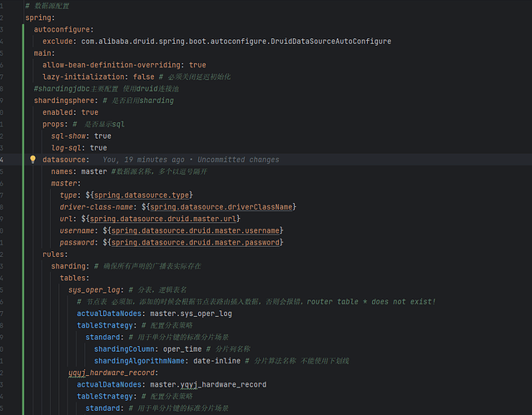This screenshot has width=532, height=415.
Task: Click the master.yqyj_hardware_record value
Action: click(208, 384)
